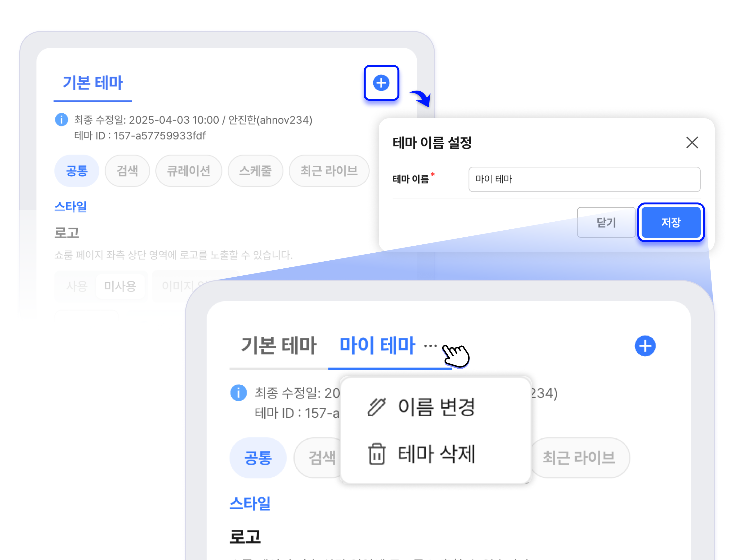Click the trash can icon for 테마 삭제
The height and width of the screenshot is (560, 736).
(x=376, y=454)
